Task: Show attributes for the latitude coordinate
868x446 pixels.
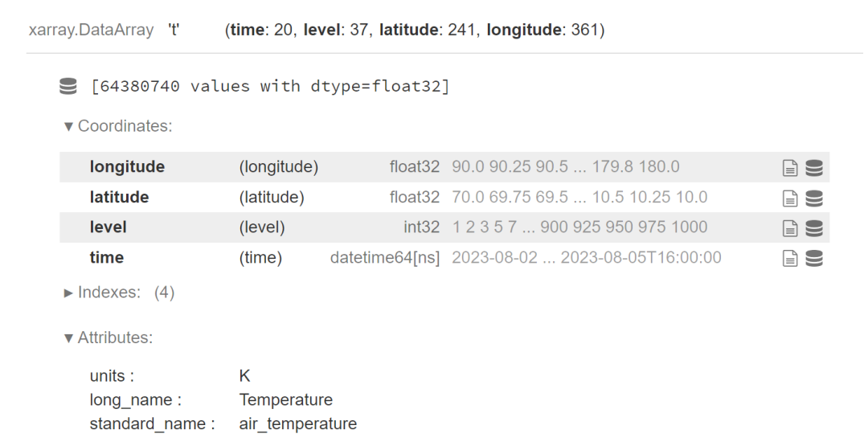Action: pos(790,198)
